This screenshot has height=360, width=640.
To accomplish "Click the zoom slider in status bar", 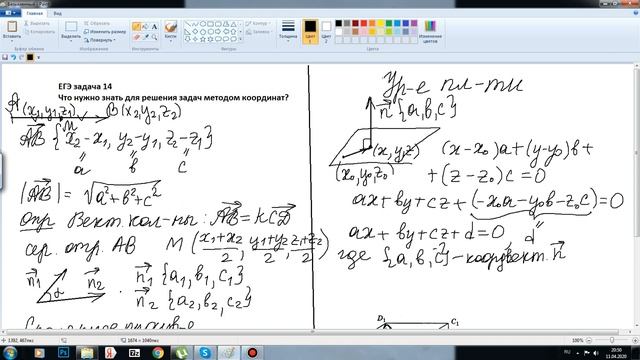I will tap(612, 340).
